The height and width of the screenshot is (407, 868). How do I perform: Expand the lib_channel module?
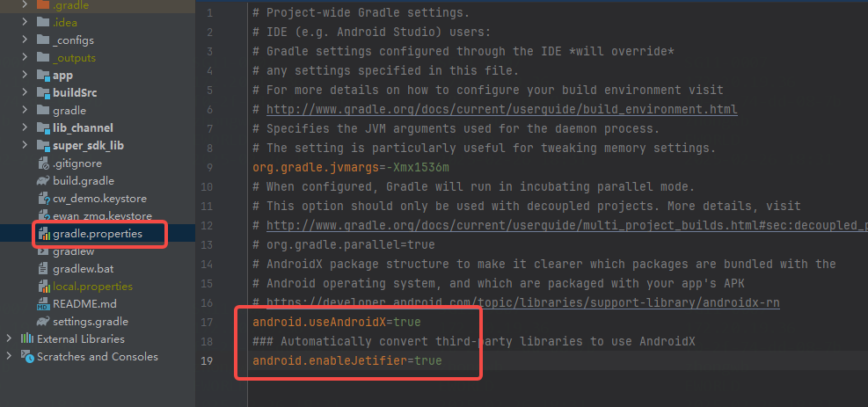pos(25,127)
